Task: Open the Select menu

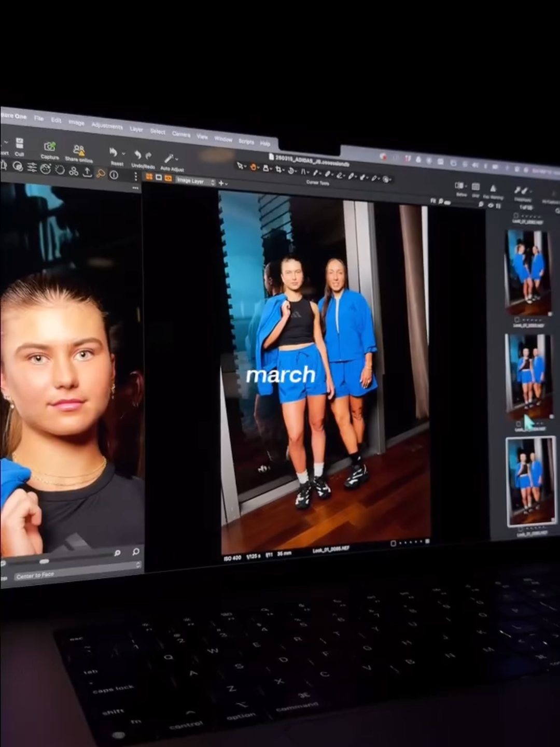Action: point(158,132)
